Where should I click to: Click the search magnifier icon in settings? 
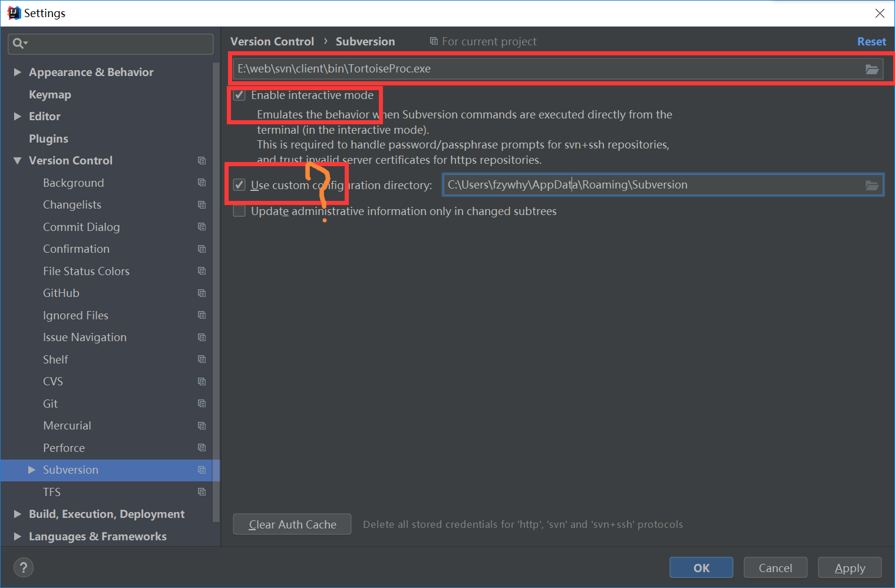pos(19,43)
